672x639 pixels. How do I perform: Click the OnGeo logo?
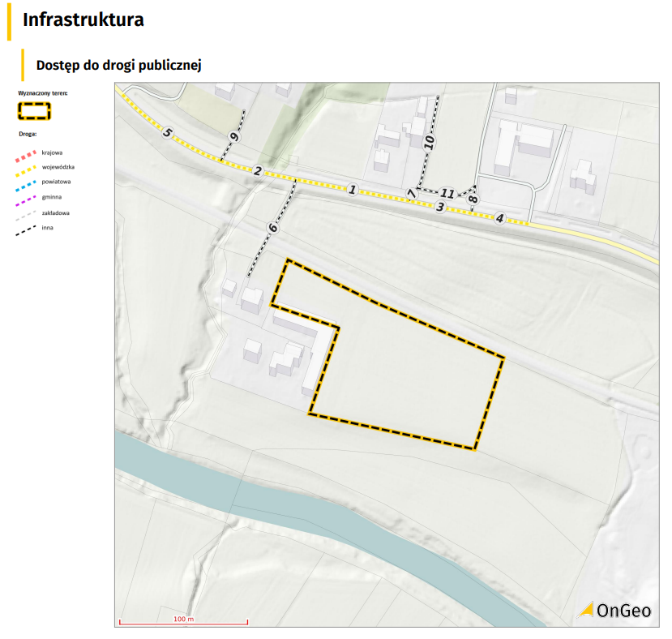tap(614, 610)
